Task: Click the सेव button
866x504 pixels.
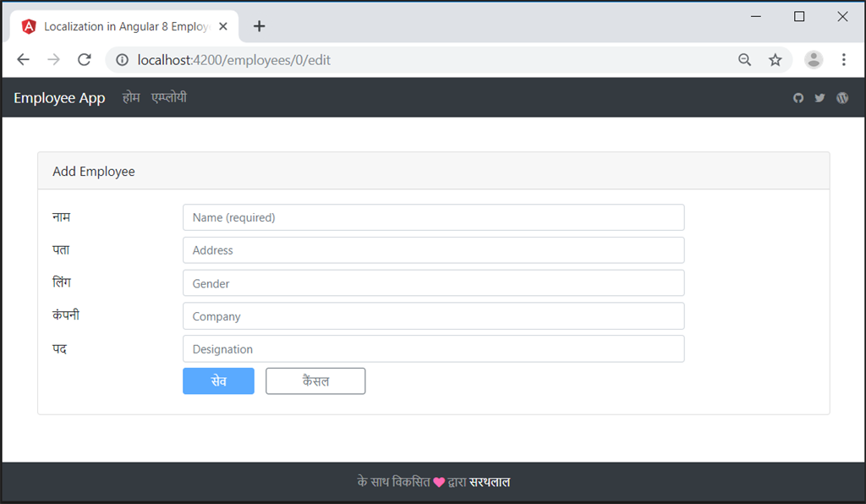Action: tap(218, 381)
